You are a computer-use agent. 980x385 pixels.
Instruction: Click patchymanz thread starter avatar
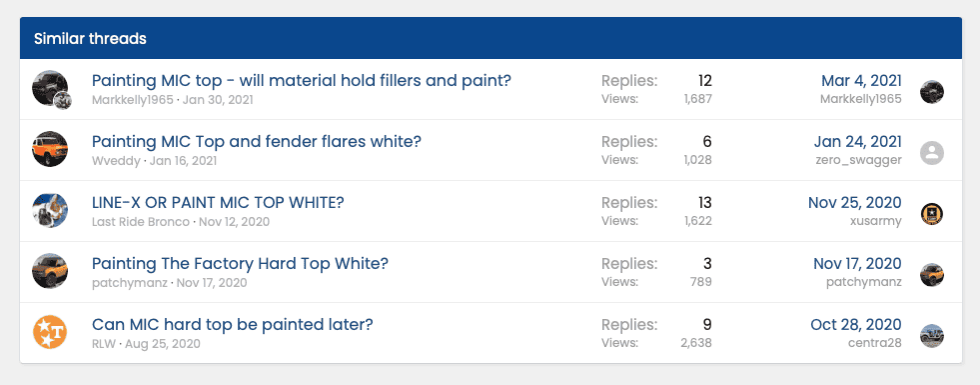(x=50, y=271)
